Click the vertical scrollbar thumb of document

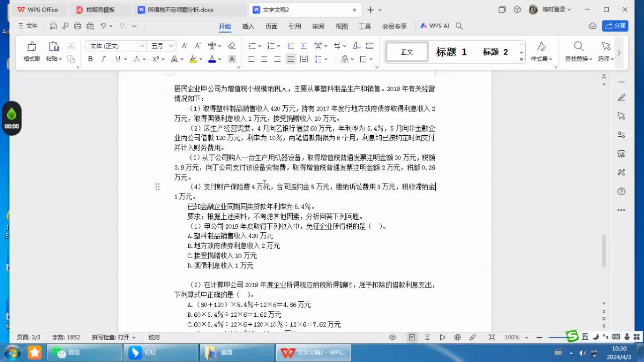click(x=604, y=251)
